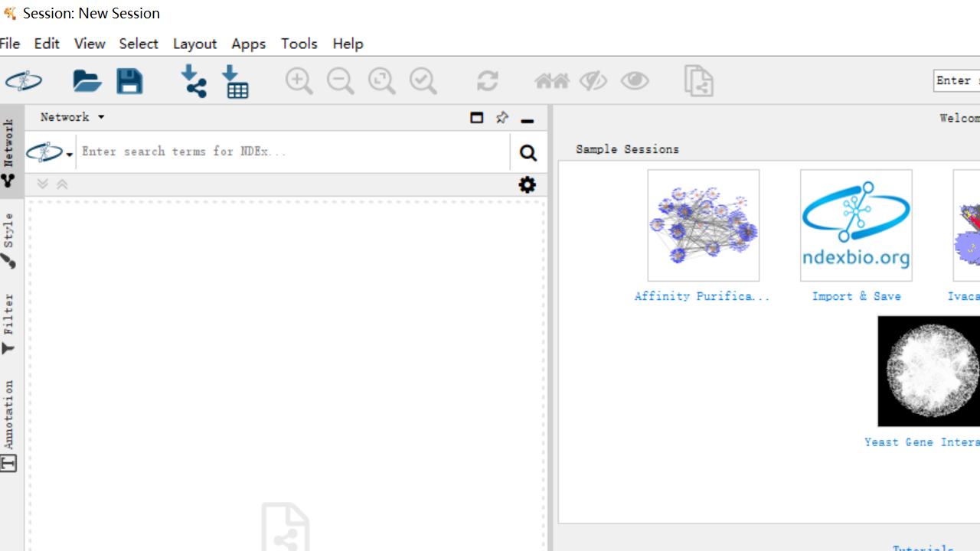Open network panel gear options
980x551 pixels.
point(527,184)
